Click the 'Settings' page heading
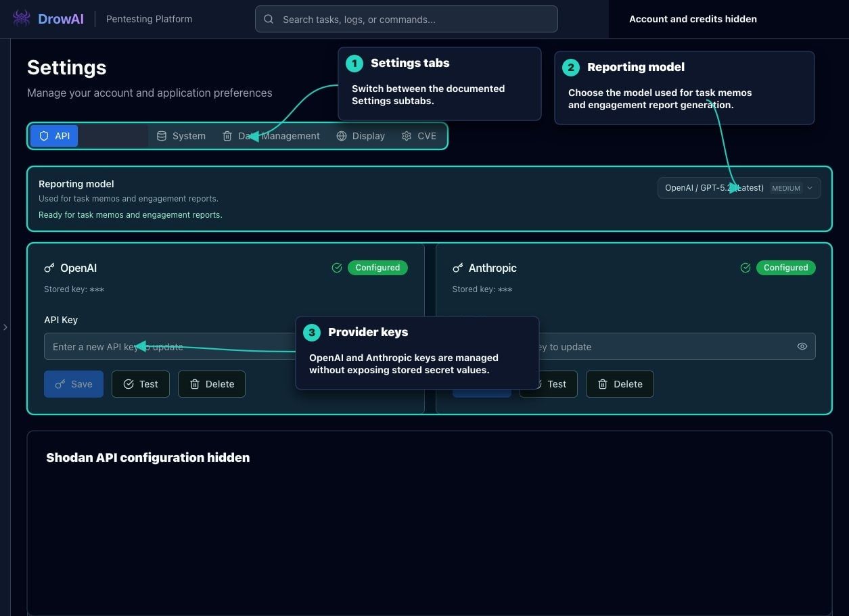The height and width of the screenshot is (616, 849). pyautogui.click(x=67, y=68)
